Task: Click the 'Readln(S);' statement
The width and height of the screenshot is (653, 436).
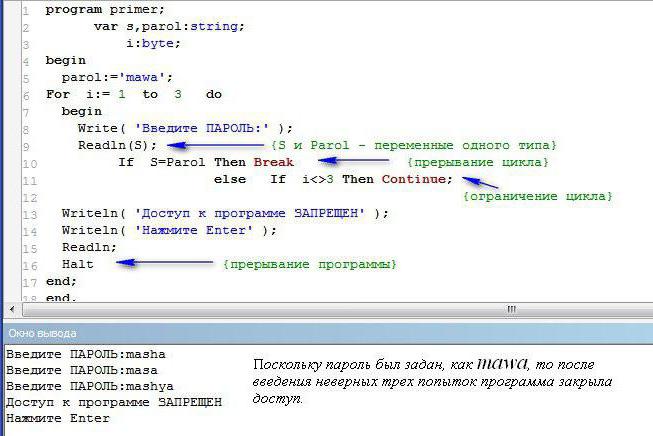Action: tap(117, 145)
